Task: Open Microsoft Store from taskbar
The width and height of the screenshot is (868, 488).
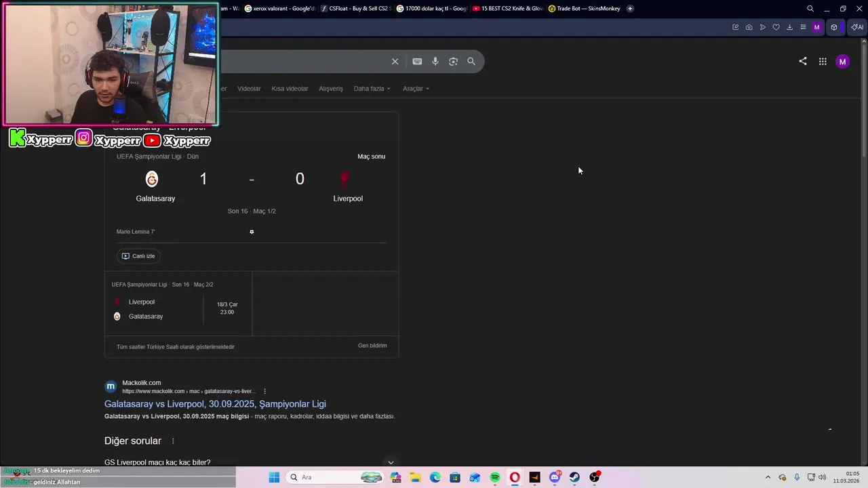Action: tap(455, 477)
